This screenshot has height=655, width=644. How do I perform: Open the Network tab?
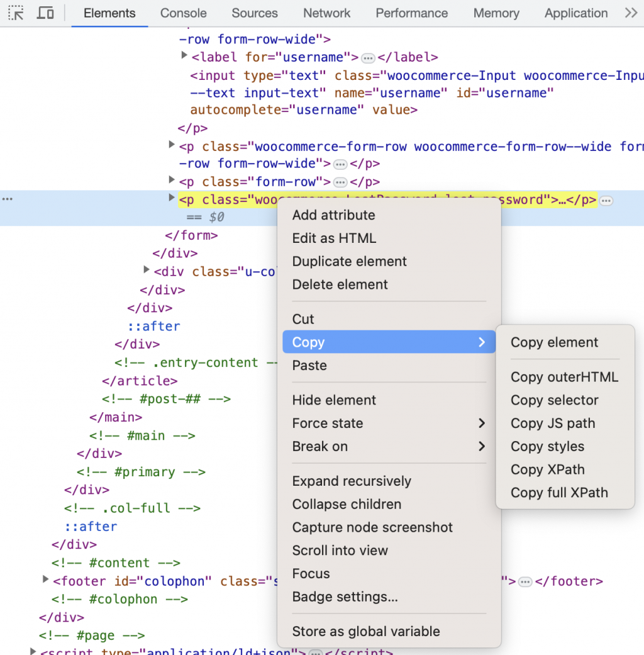pos(326,13)
